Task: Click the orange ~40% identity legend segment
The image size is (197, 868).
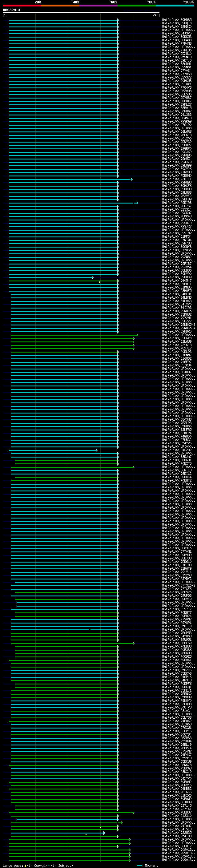Action: pos(60,6)
